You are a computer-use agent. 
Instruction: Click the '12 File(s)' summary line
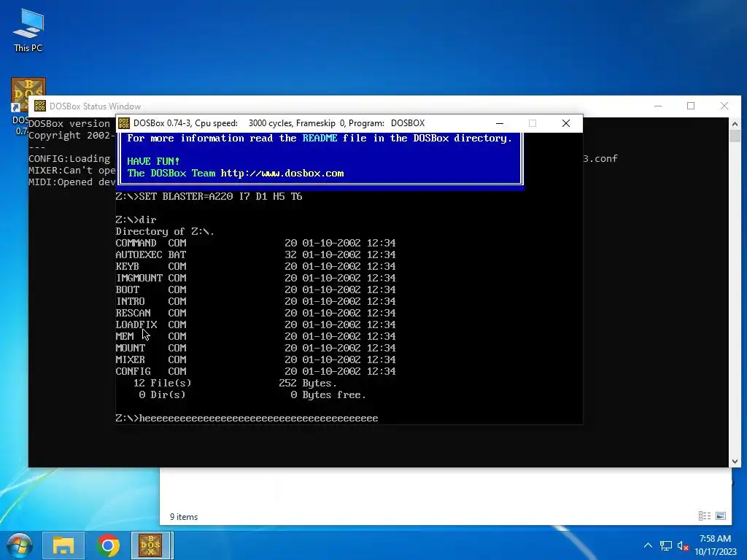235,384
